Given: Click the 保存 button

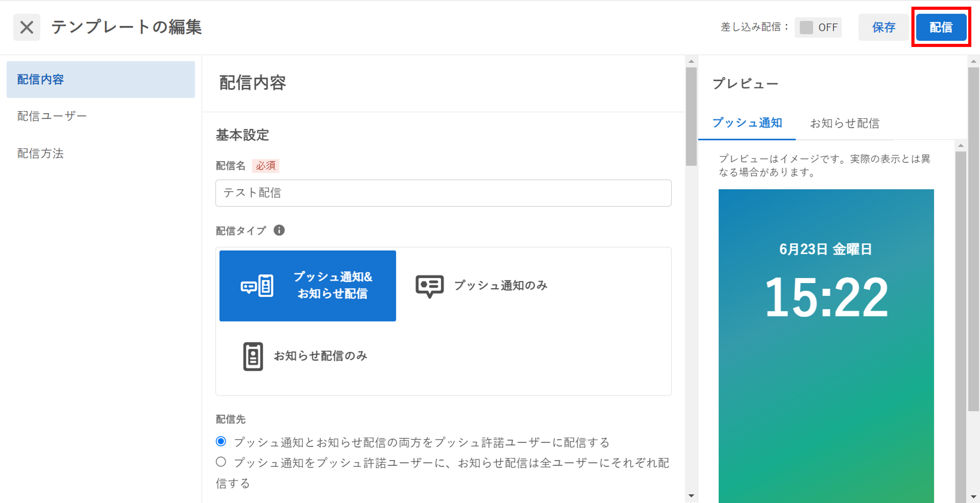Looking at the screenshot, I should click(x=883, y=27).
